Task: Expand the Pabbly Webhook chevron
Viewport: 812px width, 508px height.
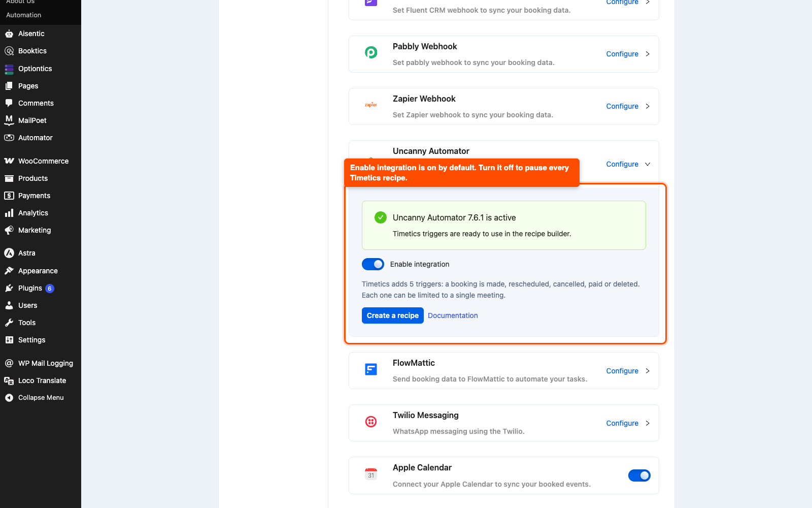Action: pos(648,54)
